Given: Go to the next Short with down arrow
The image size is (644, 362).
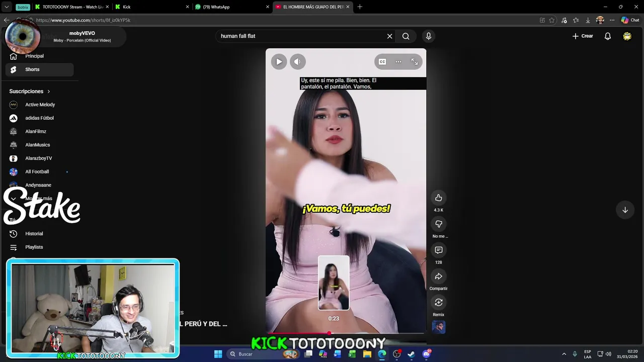Looking at the screenshot, I should [625, 210].
